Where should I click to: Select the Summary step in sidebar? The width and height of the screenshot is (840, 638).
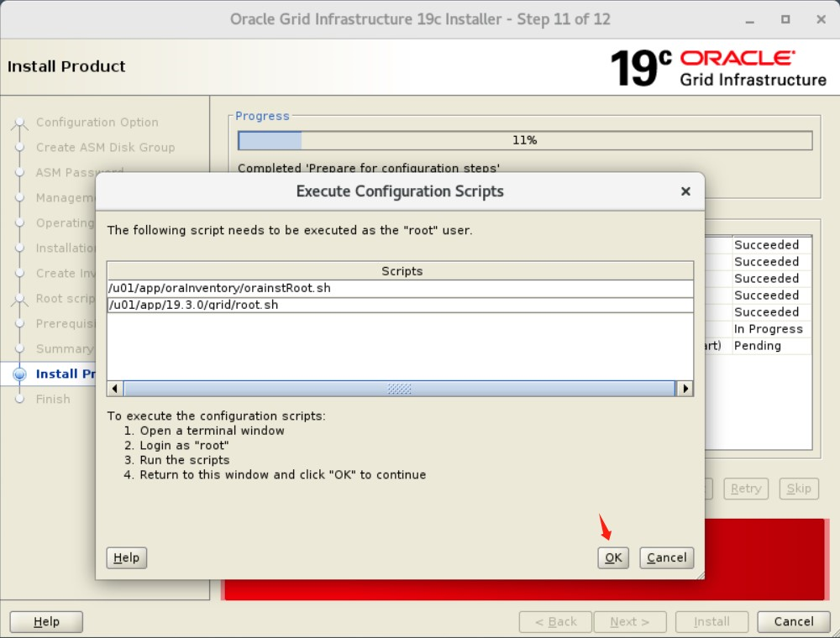pos(66,349)
